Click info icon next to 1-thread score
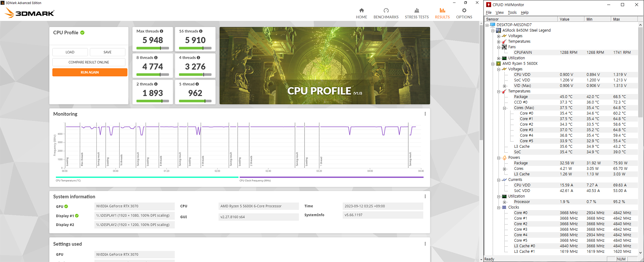This screenshot has height=262, width=644. (197, 84)
